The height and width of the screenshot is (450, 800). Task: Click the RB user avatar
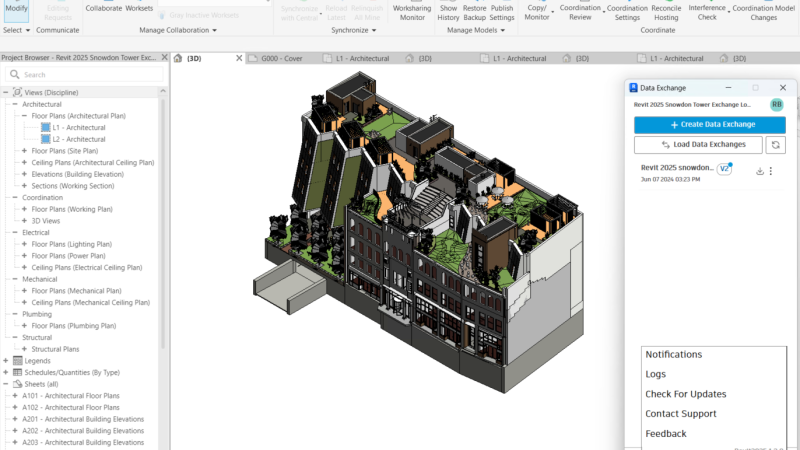click(777, 105)
